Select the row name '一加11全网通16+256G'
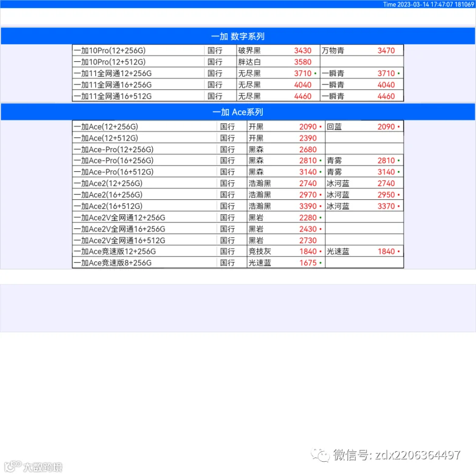The height and width of the screenshot is (476, 476). 113,85
